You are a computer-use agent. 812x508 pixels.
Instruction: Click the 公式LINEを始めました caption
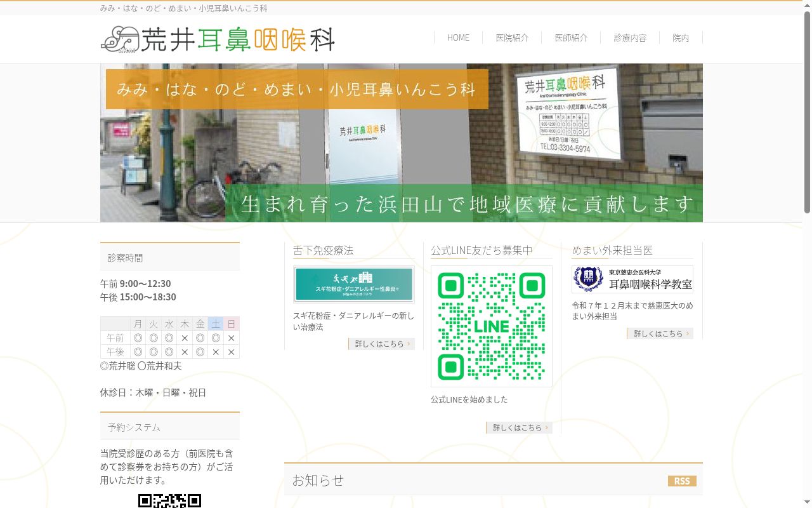click(x=469, y=399)
